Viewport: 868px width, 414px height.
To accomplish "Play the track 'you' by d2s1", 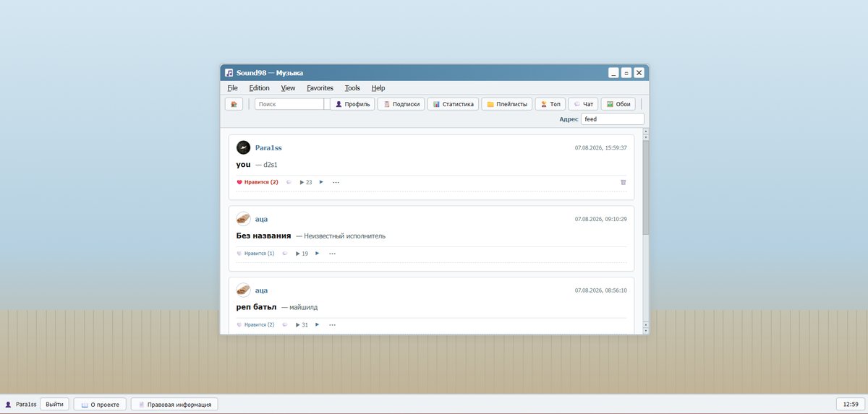I will [x=321, y=182].
